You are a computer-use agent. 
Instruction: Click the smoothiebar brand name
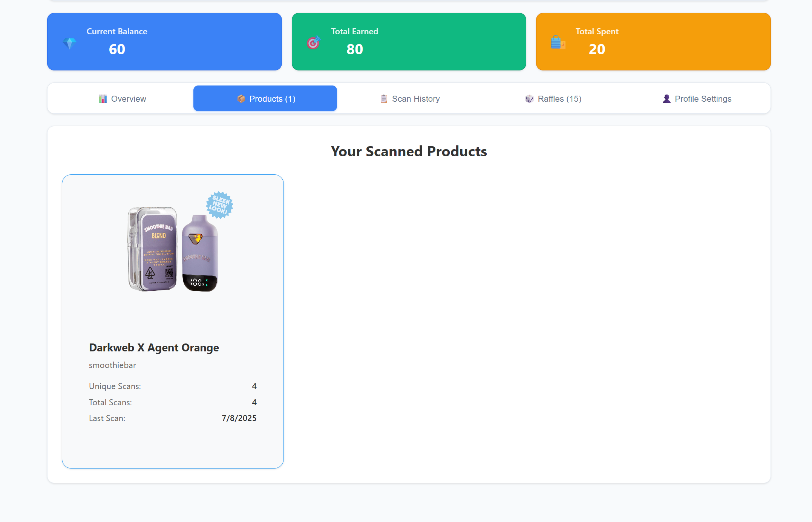pos(112,365)
